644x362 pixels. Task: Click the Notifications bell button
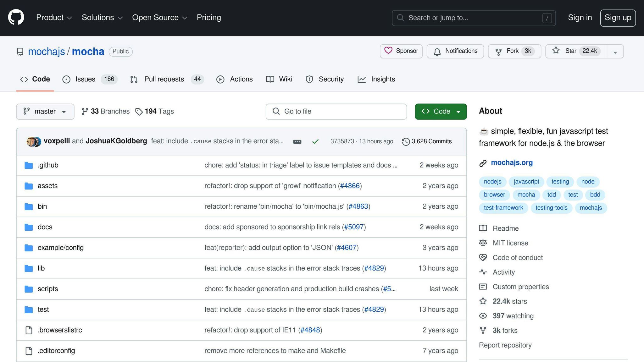click(455, 51)
